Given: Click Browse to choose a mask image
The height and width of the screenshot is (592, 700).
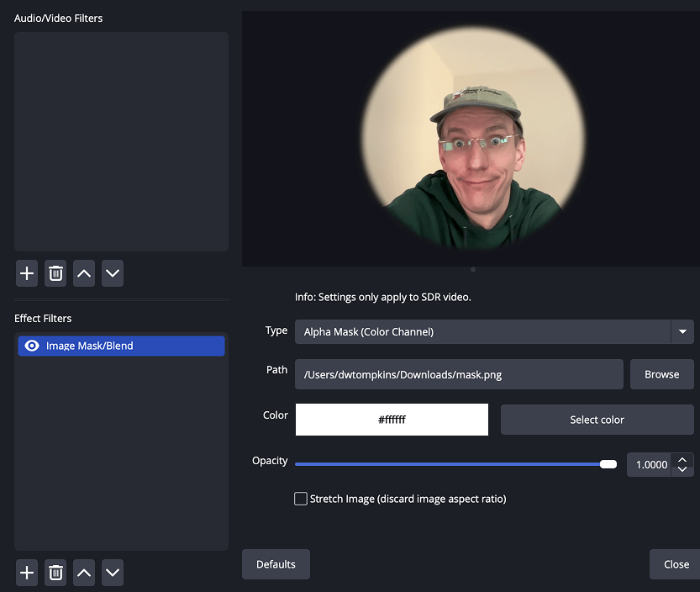Looking at the screenshot, I should click(x=661, y=374).
